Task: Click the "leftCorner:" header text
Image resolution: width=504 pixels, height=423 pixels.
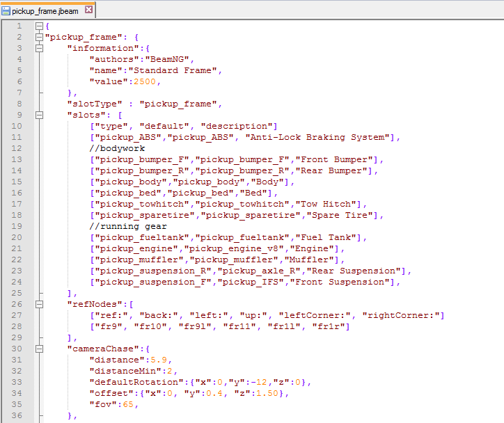Action: pos(315,315)
